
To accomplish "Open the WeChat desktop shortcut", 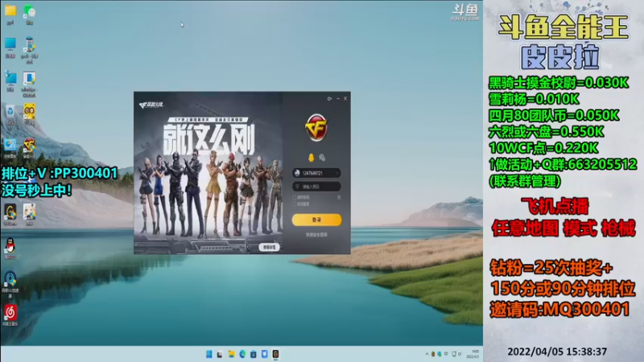I will coord(29,10).
